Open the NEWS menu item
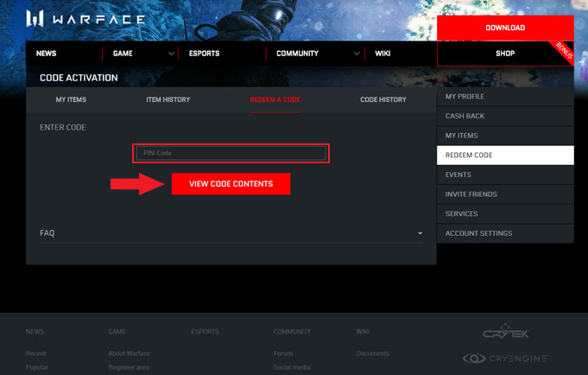 pos(46,54)
